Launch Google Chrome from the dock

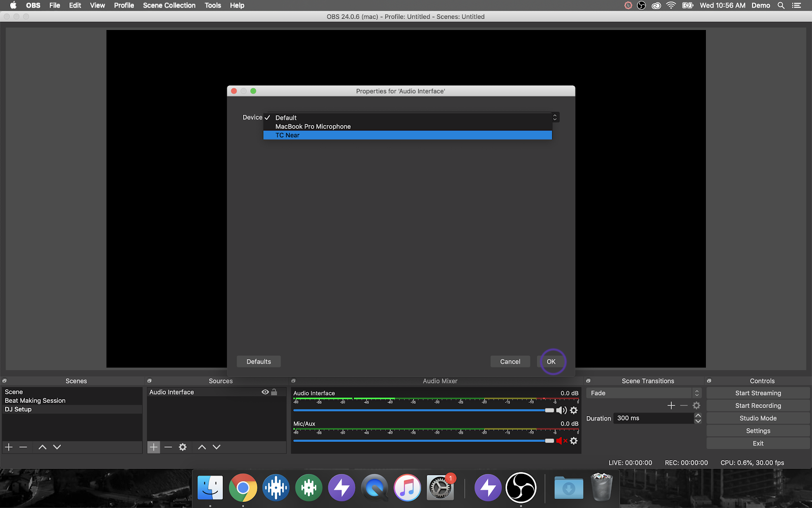[243, 488]
